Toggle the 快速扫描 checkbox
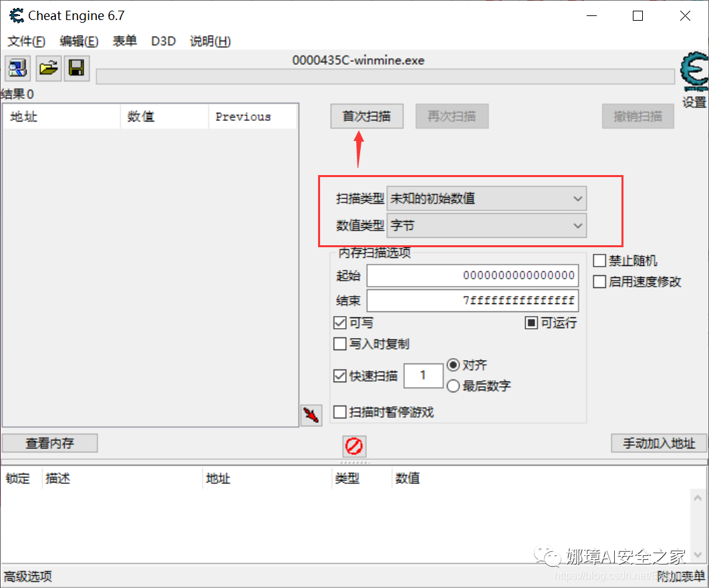 coord(340,376)
